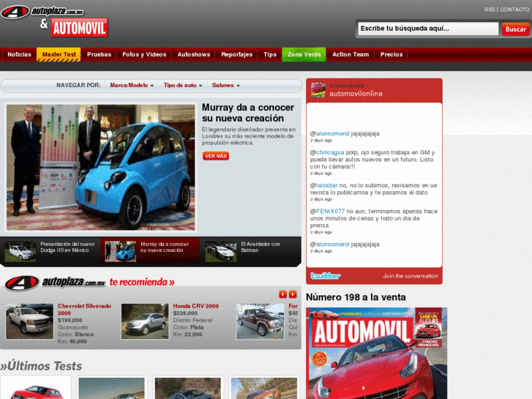The height and width of the screenshot is (399, 532).
Task: Click the automovilonline Twitter account name
Action: tap(356, 94)
